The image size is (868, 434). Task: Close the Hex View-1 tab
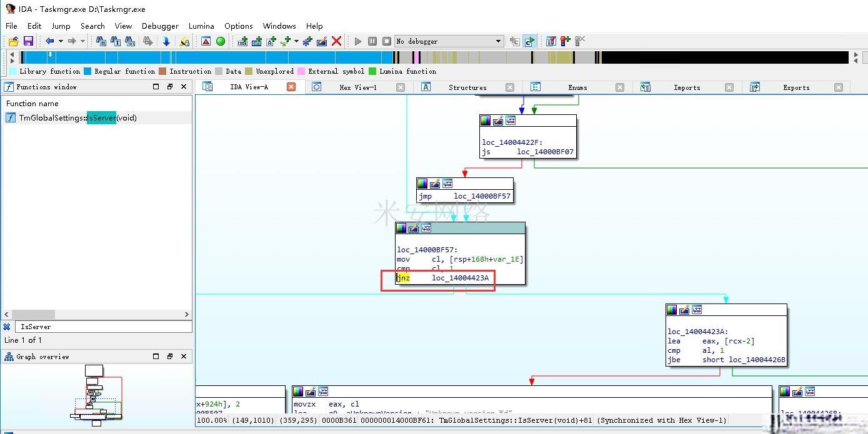tap(401, 87)
